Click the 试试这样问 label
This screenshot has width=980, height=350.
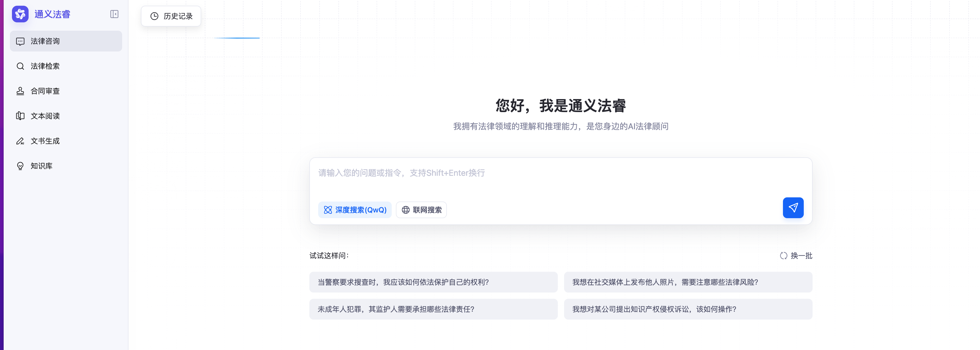[x=329, y=256]
